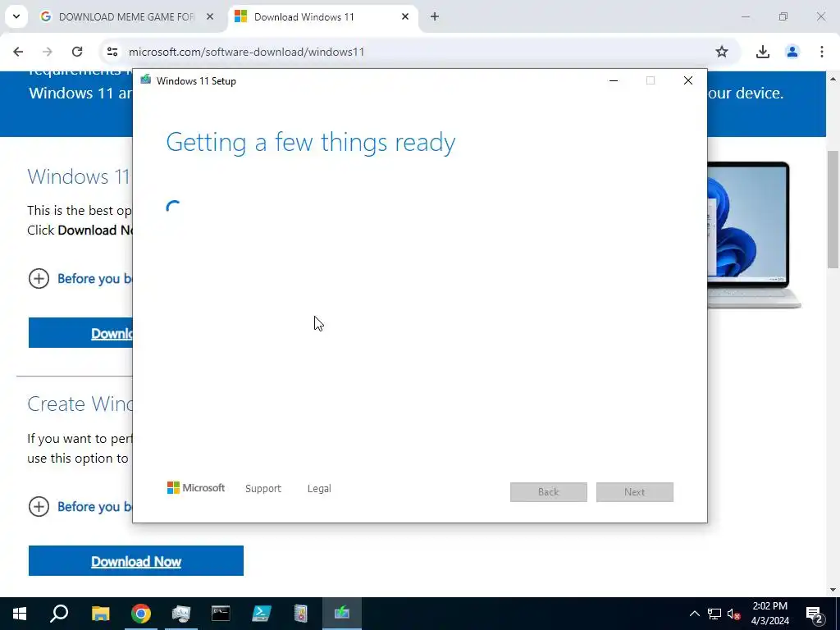The width and height of the screenshot is (840, 630).
Task: Close the Windows 11 Setup dialog
Action: coord(688,80)
